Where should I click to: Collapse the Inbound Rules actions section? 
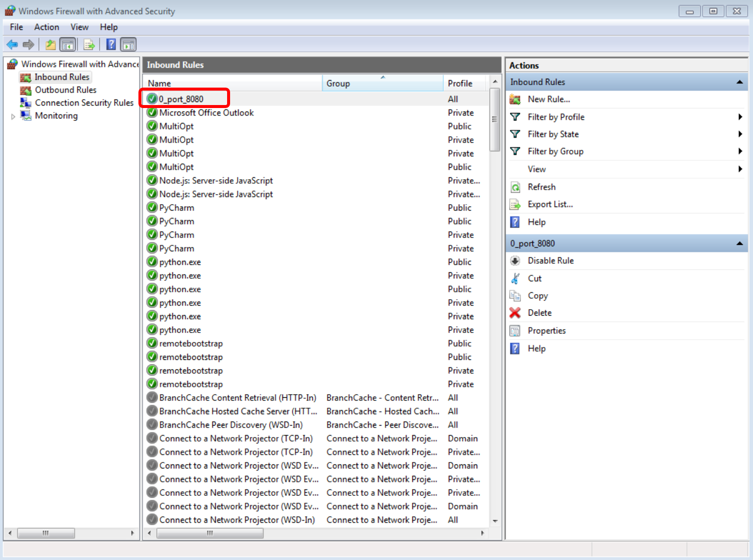coord(740,82)
